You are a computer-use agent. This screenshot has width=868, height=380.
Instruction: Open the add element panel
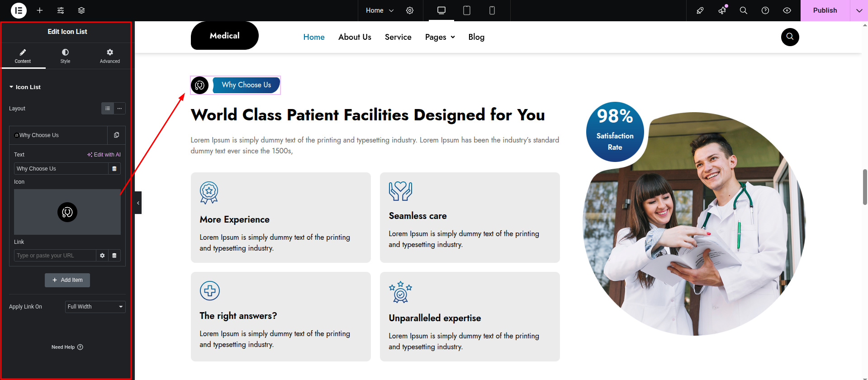[40, 10]
